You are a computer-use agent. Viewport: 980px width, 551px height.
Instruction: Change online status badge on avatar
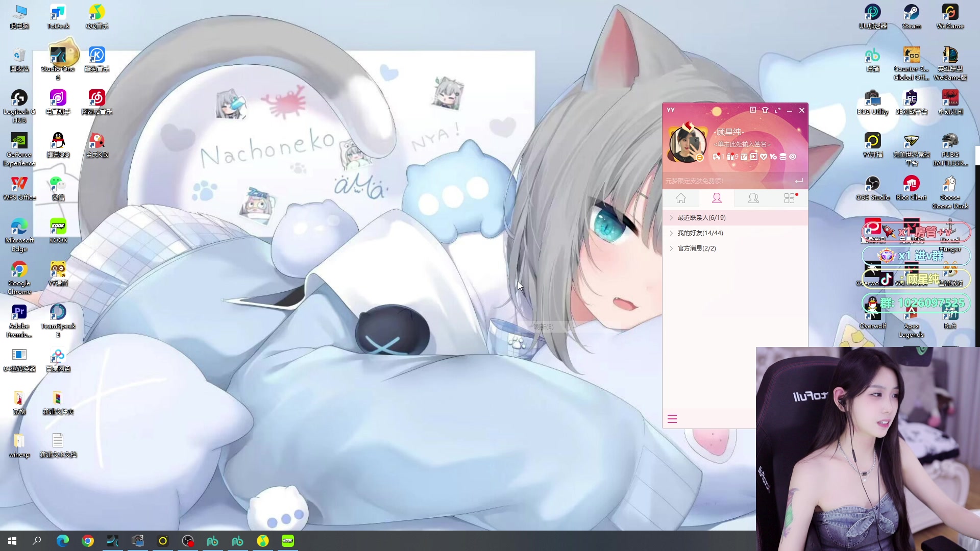[x=700, y=158]
